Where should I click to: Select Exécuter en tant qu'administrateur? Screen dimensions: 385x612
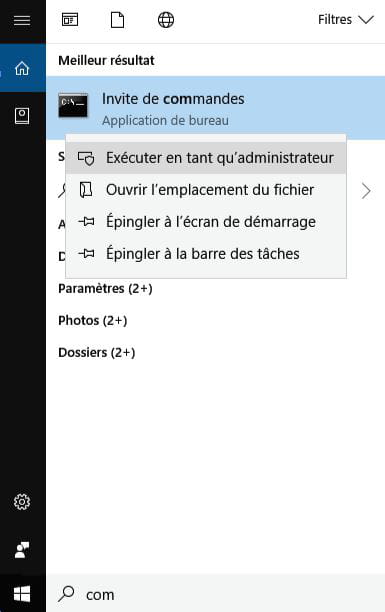tap(206, 158)
